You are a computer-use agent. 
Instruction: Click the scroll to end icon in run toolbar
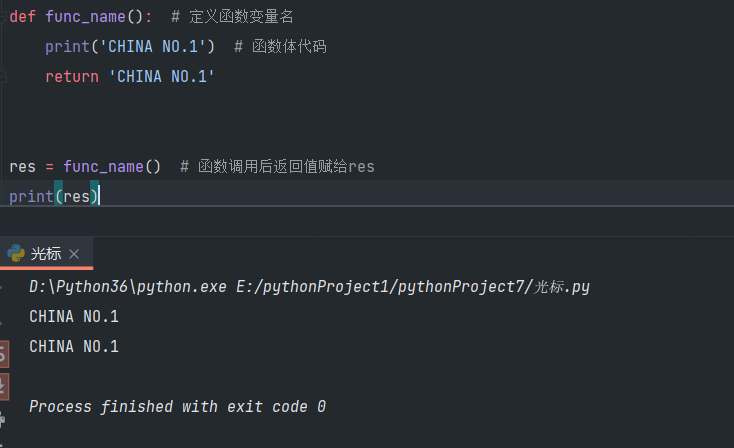pyautogui.click(x=3, y=385)
